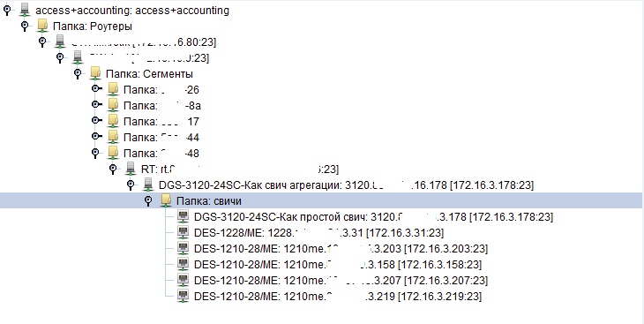Screen dimensions: 644x324
Task: Click the switch icon of DES-1228/ME
Action: click(183, 232)
